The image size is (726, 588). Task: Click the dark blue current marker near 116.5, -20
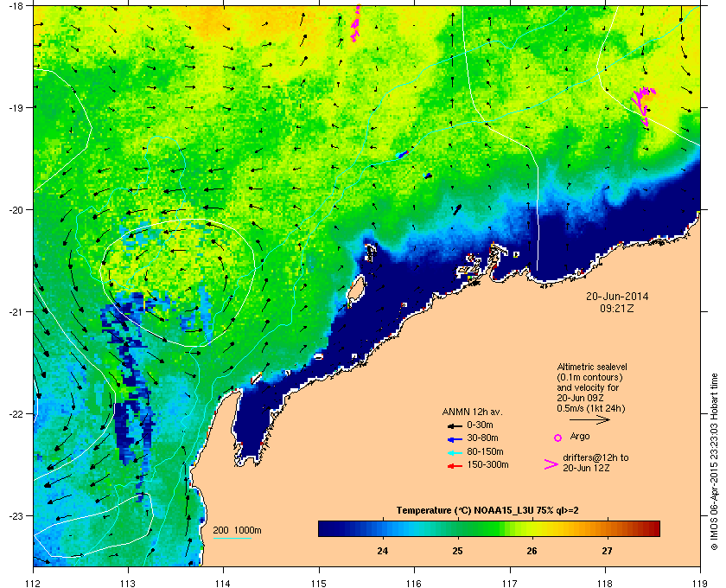(x=457, y=209)
